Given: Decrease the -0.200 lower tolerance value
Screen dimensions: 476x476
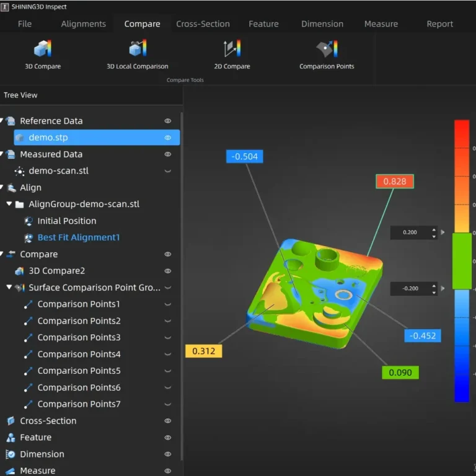Looking at the screenshot, I should pyautogui.click(x=434, y=293).
